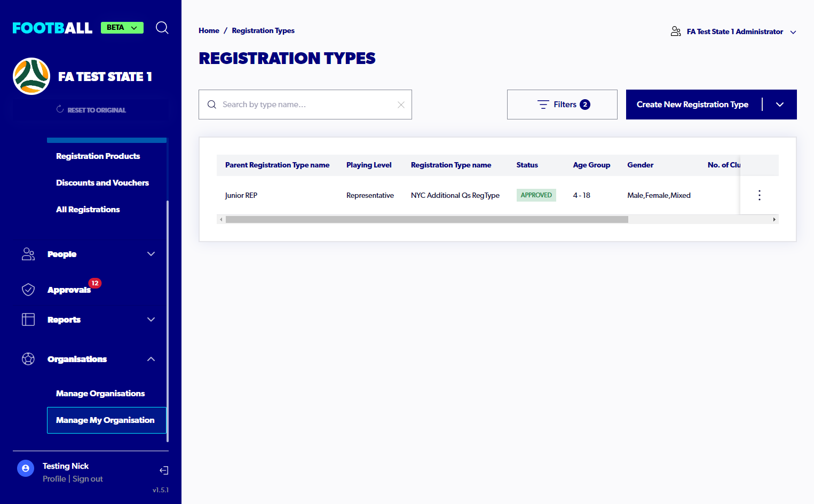This screenshot has width=814, height=504.
Task: Click the FA Test State 1 logo
Action: point(31,76)
